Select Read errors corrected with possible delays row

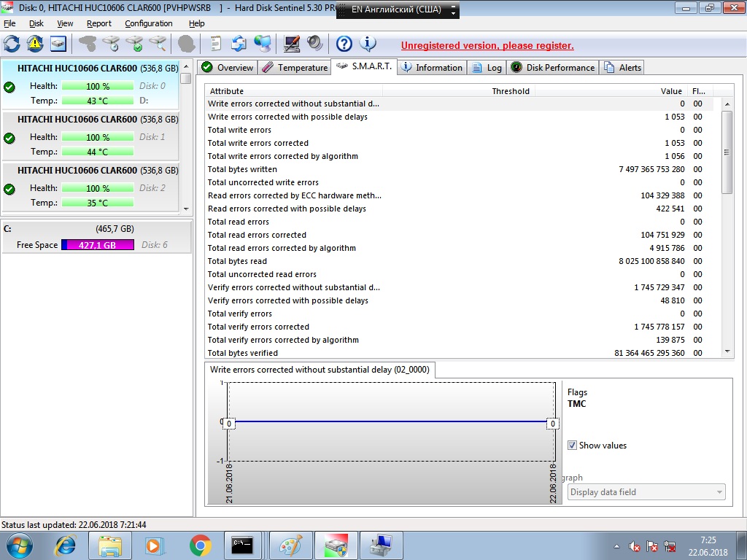460,209
